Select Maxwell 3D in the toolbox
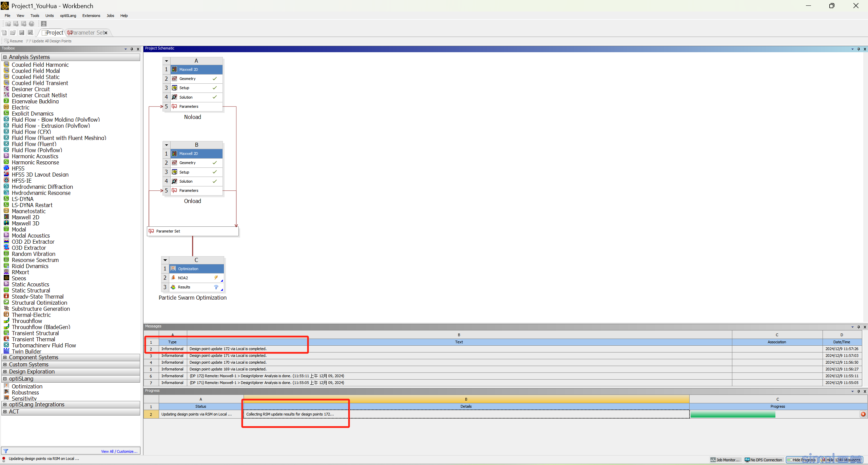Viewport: 868px width, 465px height. click(25, 223)
